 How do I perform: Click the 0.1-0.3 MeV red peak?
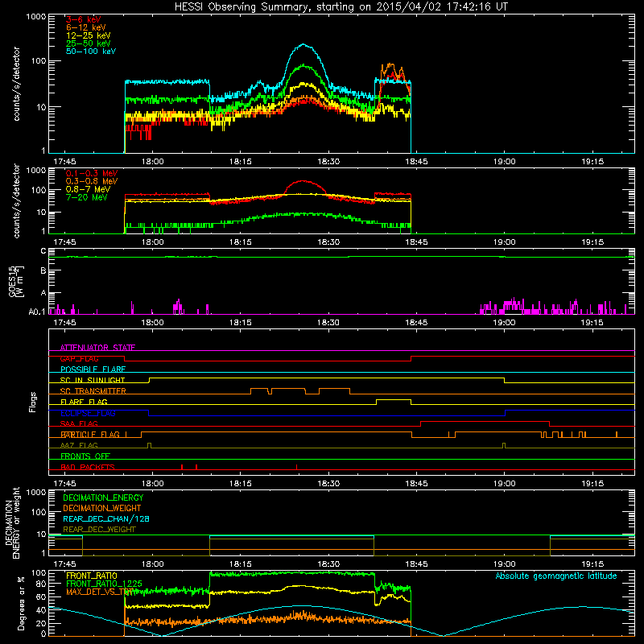[x=303, y=180]
